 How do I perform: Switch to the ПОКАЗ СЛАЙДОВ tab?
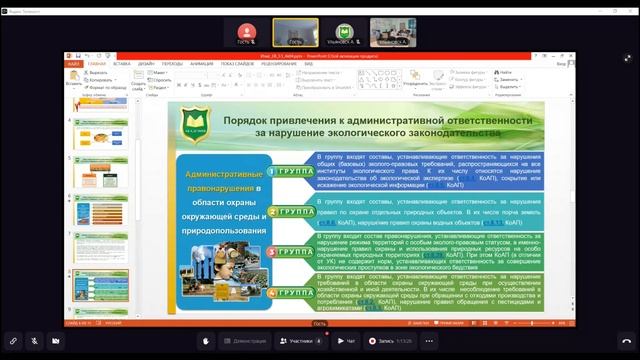[x=237, y=64]
